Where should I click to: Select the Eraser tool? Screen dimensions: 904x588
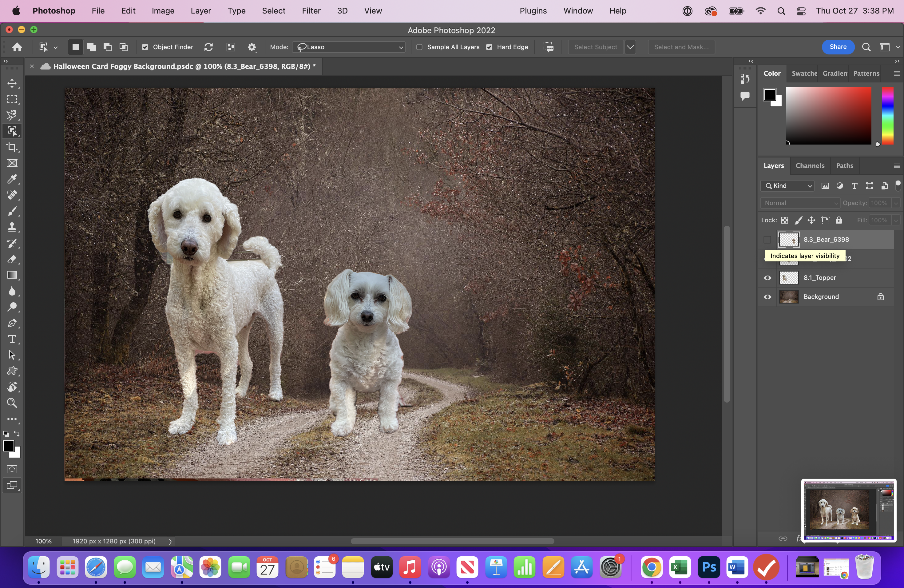pos(12,260)
